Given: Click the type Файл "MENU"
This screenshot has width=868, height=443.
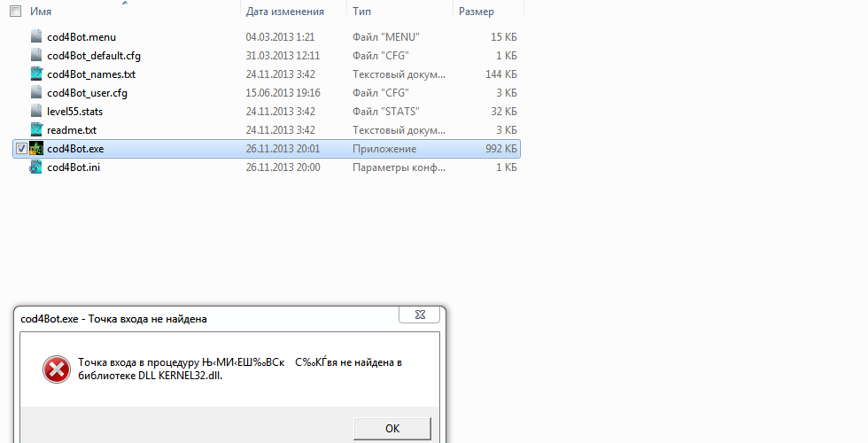Looking at the screenshot, I should tap(386, 37).
